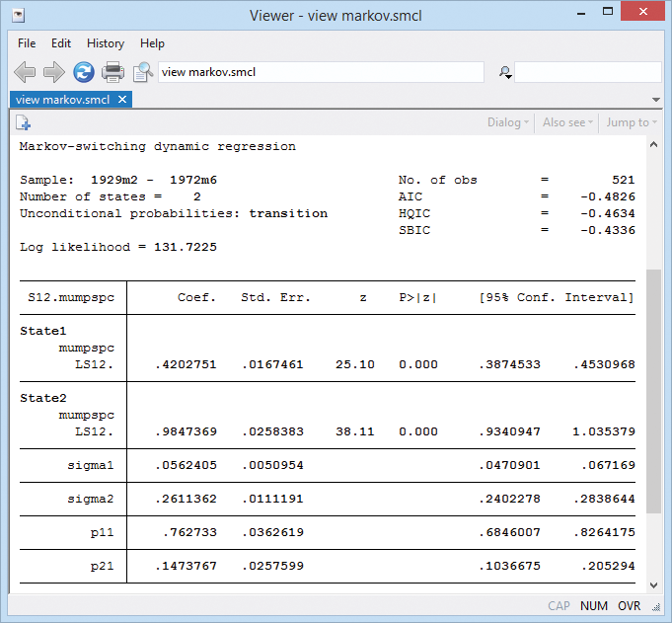This screenshot has width=672, height=623.
Task: Click State1 coefficient .4202751
Action: click(186, 365)
